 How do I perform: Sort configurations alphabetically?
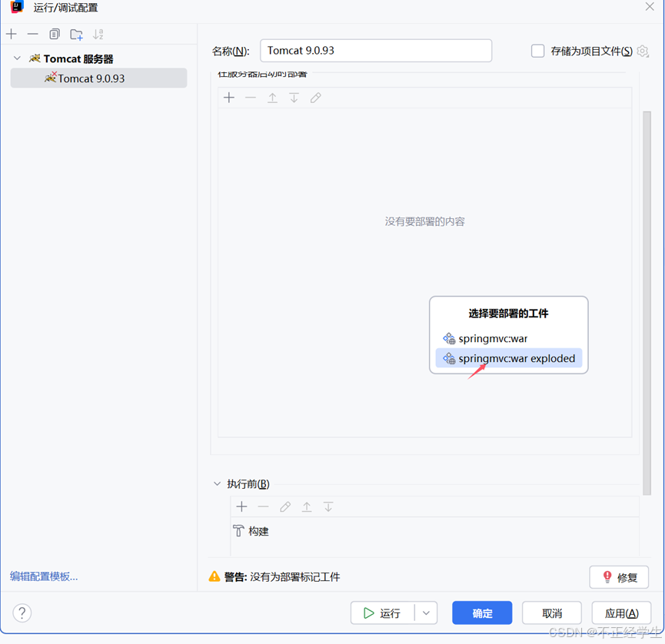point(98,35)
